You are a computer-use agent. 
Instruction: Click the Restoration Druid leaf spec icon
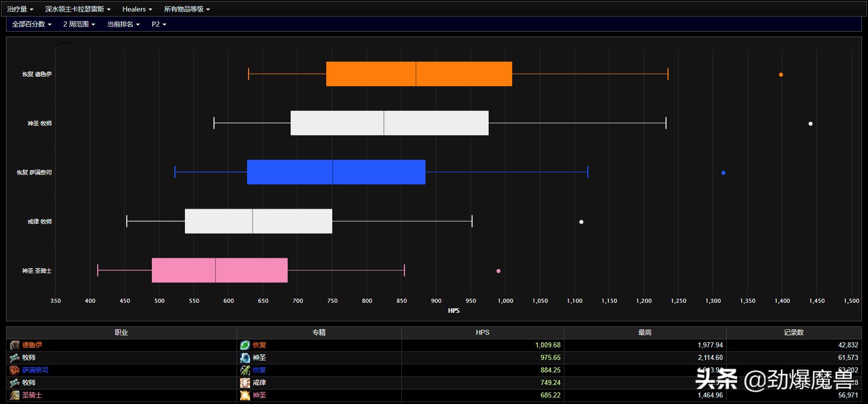(x=245, y=345)
